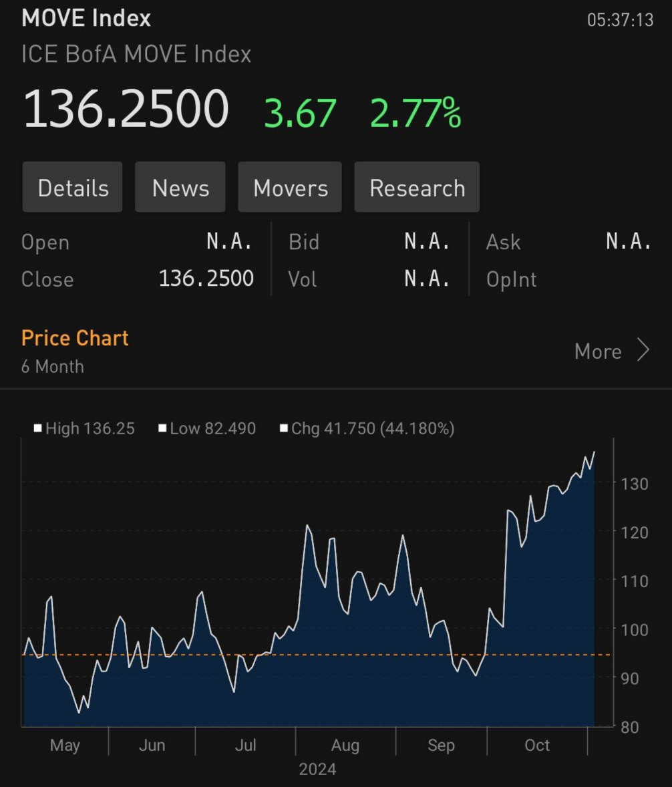
Task: Click the ICE BofA MOVE Index subtitle
Action: point(136,53)
